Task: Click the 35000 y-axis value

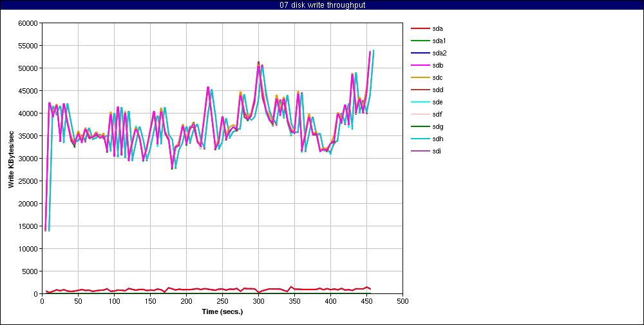Action: [x=28, y=136]
